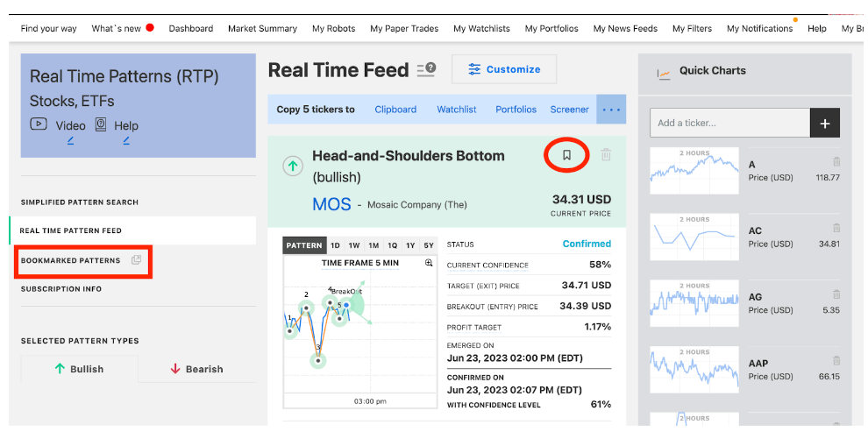
Task: Click the 1.17% profit target value
Action: [598, 327]
